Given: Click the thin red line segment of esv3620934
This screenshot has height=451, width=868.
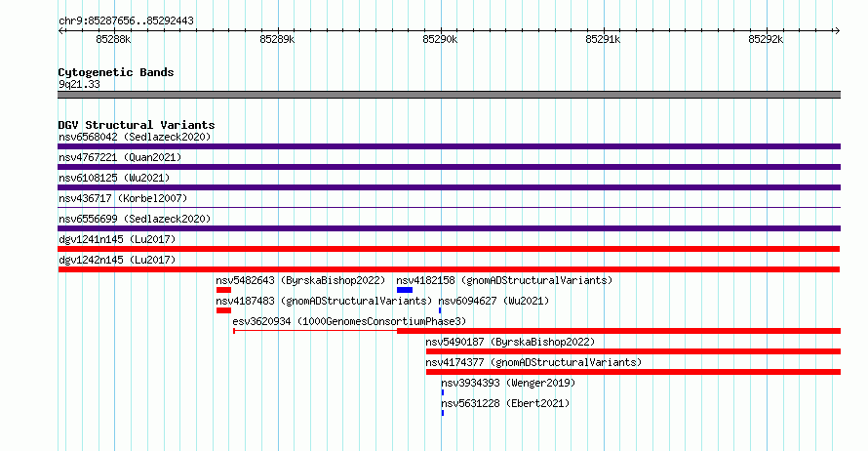Looking at the screenshot, I should click(x=316, y=331).
